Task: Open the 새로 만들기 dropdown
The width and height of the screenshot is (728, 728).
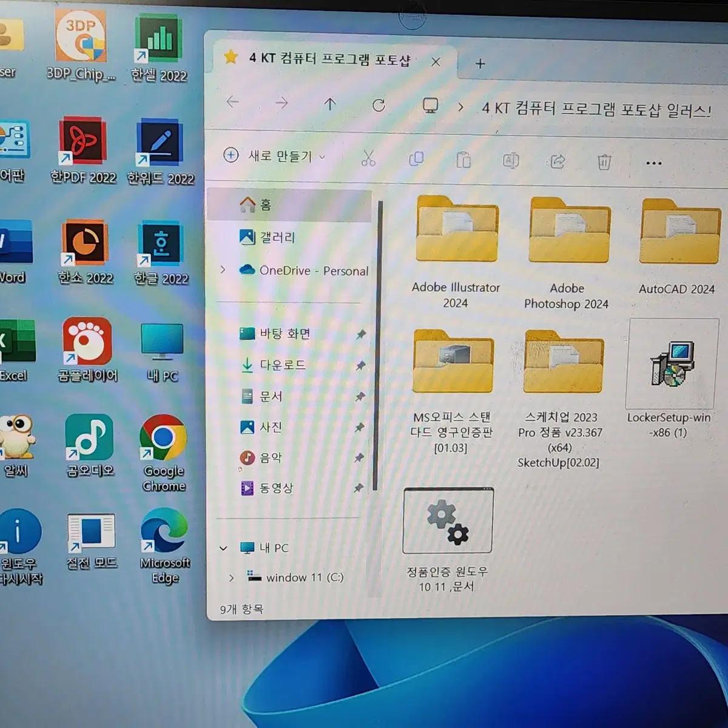Action: tap(274, 156)
